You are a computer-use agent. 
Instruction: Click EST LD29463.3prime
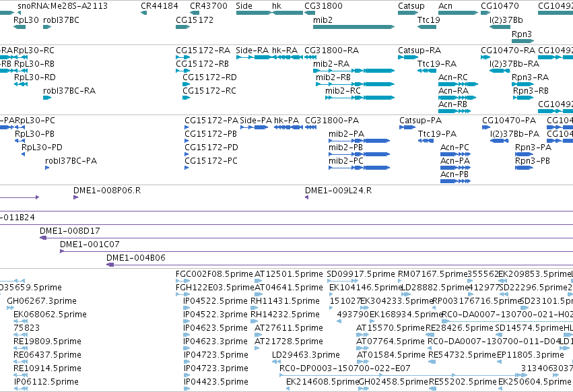[x=306, y=356]
